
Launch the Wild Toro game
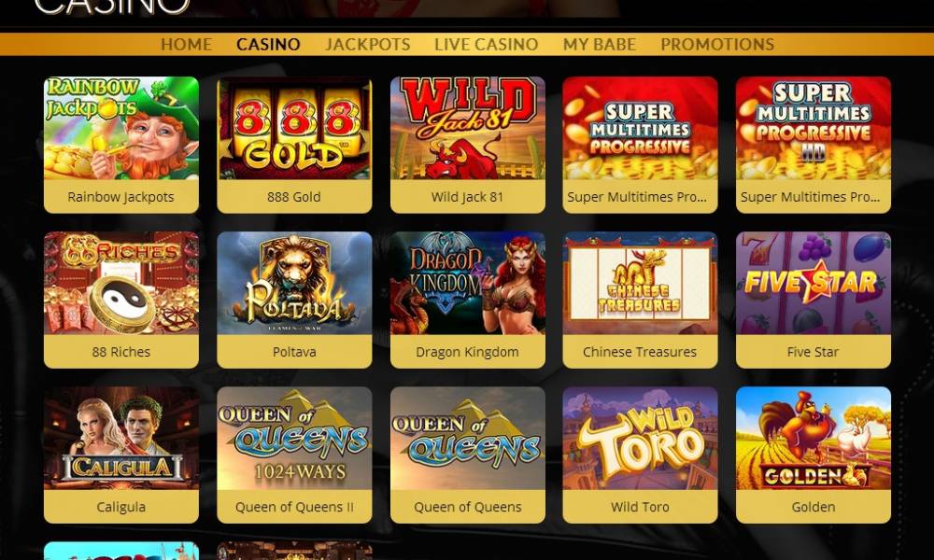[x=640, y=439]
